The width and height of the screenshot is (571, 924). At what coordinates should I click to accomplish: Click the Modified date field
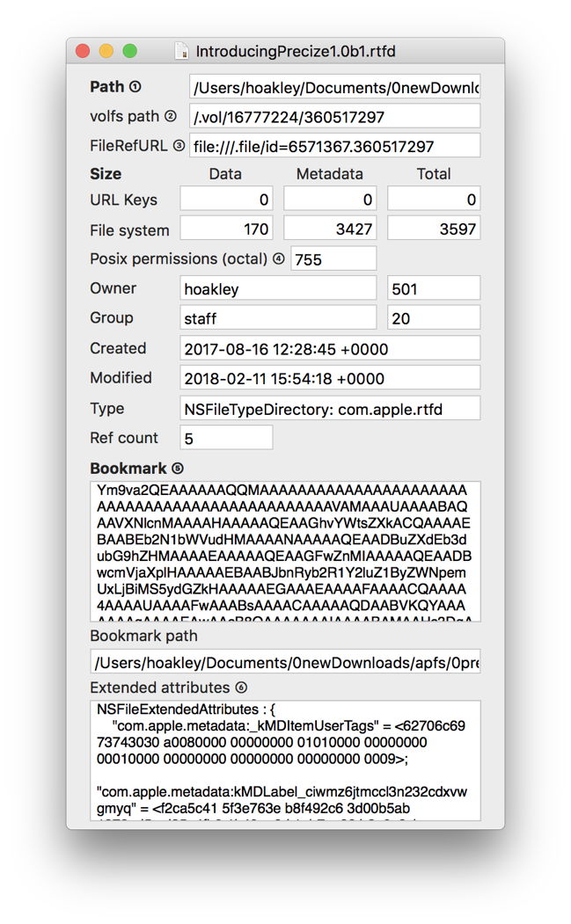coord(330,378)
